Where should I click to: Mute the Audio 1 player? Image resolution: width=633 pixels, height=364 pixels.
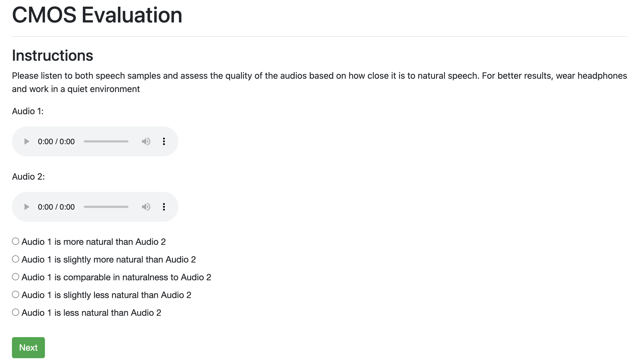point(146,141)
